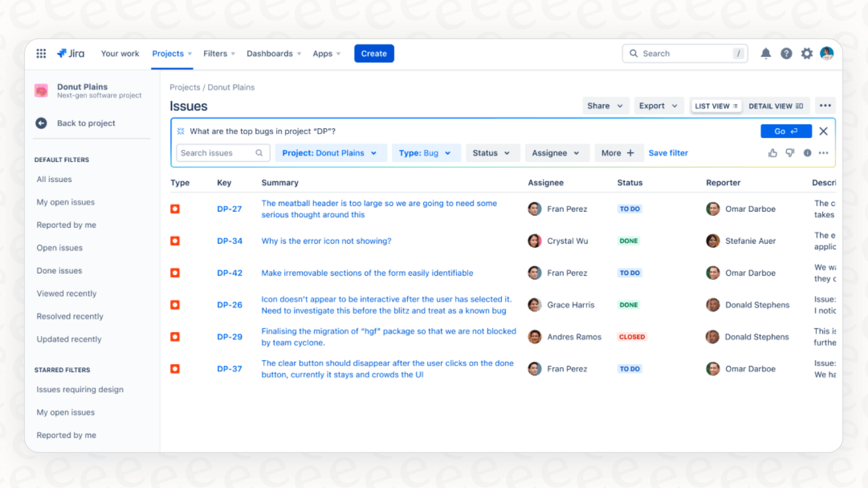Give thumbs down feedback on the AI answer

[x=789, y=153]
